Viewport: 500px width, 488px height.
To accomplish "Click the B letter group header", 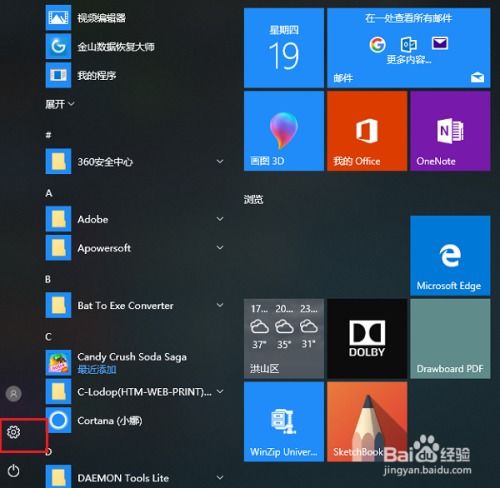I will [x=48, y=279].
